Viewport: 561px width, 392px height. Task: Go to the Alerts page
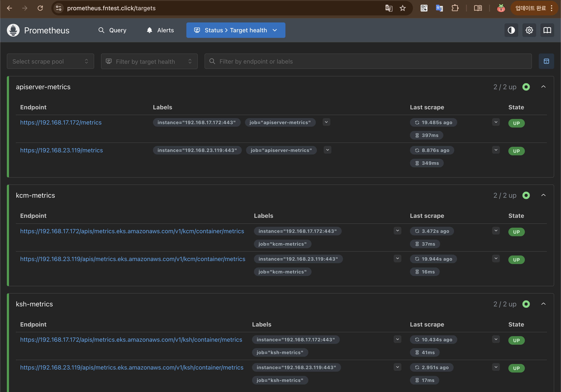point(160,30)
